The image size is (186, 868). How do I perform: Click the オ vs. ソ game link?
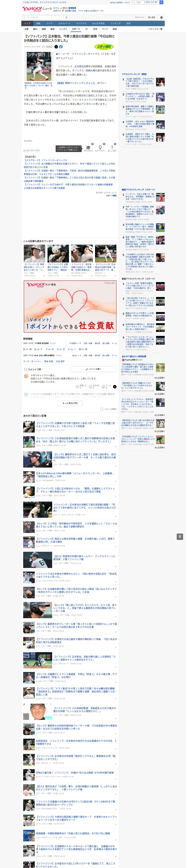click(x=72, y=349)
